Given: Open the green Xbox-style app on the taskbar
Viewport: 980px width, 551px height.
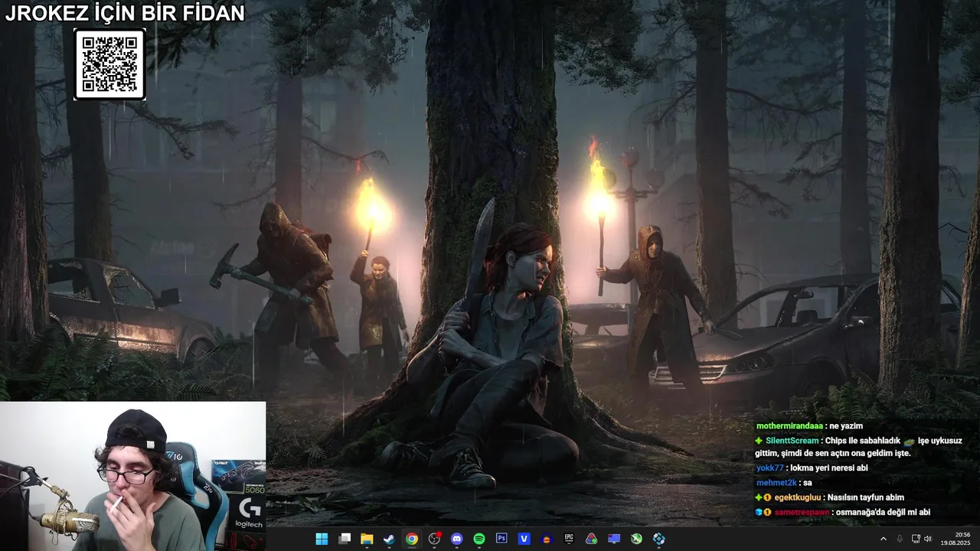Looking at the screenshot, I should (x=636, y=539).
